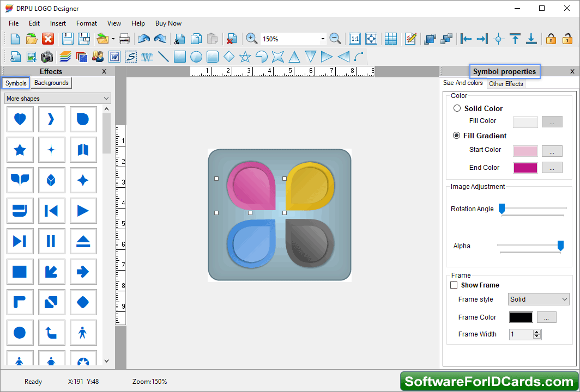Pick the heart symbol thumbnail

(20, 119)
